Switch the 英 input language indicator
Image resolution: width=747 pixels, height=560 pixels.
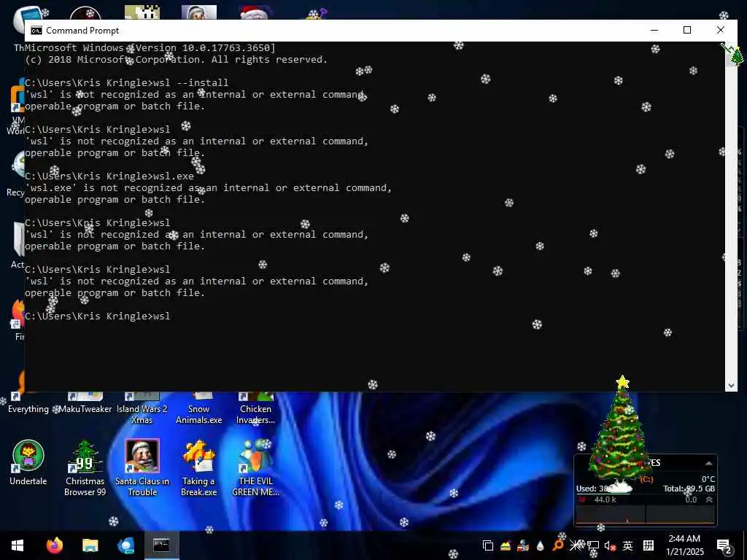click(628, 545)
